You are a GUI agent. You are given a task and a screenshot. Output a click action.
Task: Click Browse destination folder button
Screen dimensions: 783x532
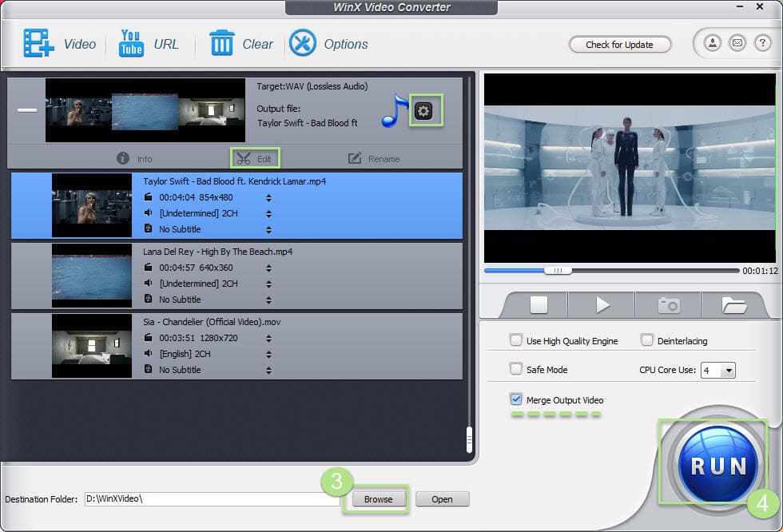click(379, 499)
